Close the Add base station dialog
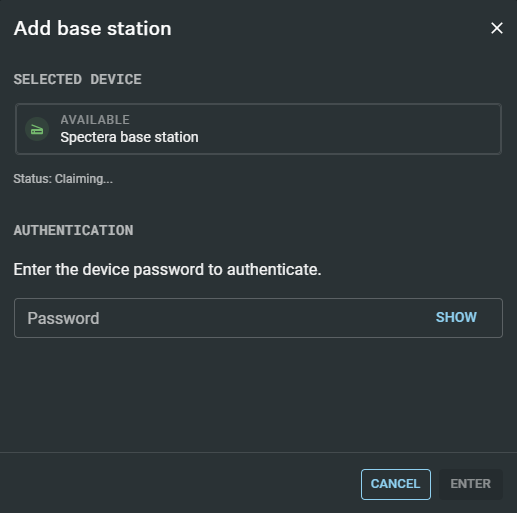This screenshot has width=517, height=513. point(497,28)
